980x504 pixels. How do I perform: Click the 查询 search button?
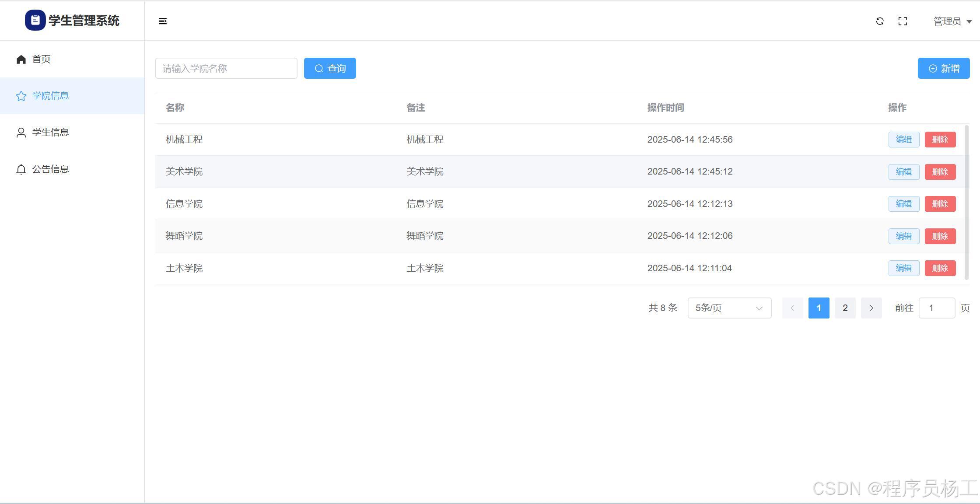(330, 68)
